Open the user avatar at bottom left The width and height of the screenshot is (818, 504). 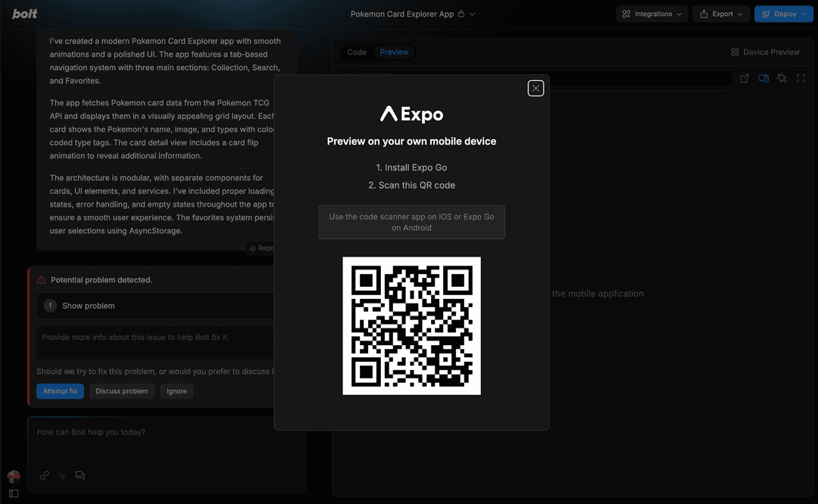click(x=14, y=476)
